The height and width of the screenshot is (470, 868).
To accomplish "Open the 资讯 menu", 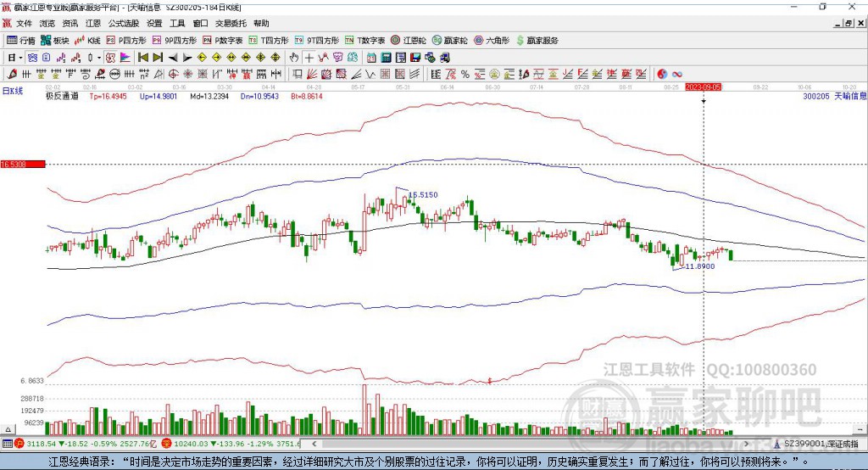I will (70, 23).
